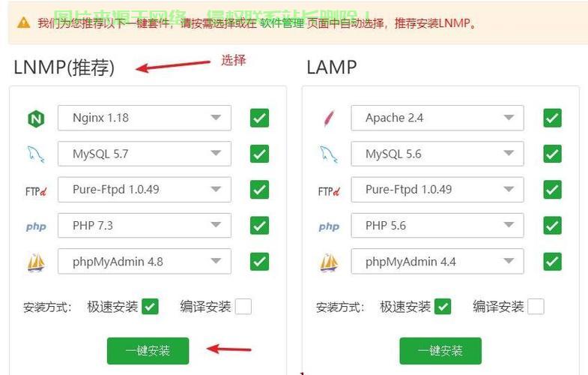Uncheck the Apache 2.4 checkbox
This screenshot has width=588, height=375.
click(552, 118)
